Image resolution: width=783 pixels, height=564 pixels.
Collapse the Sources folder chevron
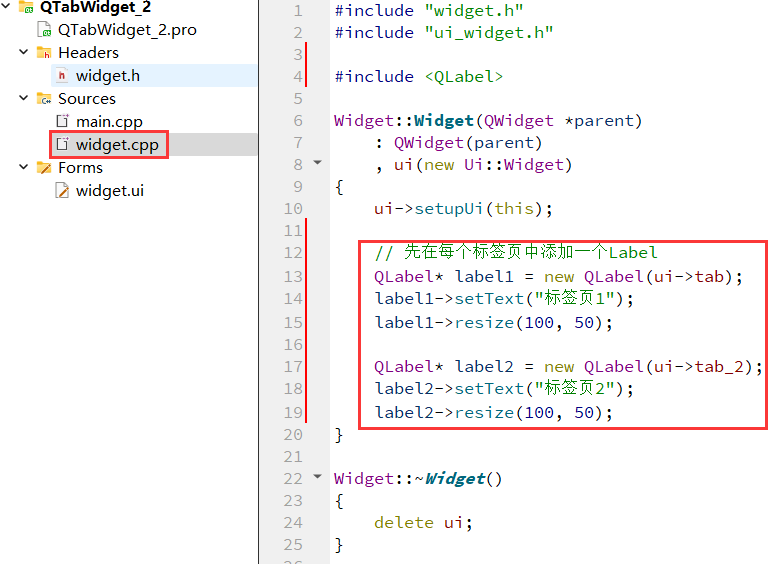(23, 98)
